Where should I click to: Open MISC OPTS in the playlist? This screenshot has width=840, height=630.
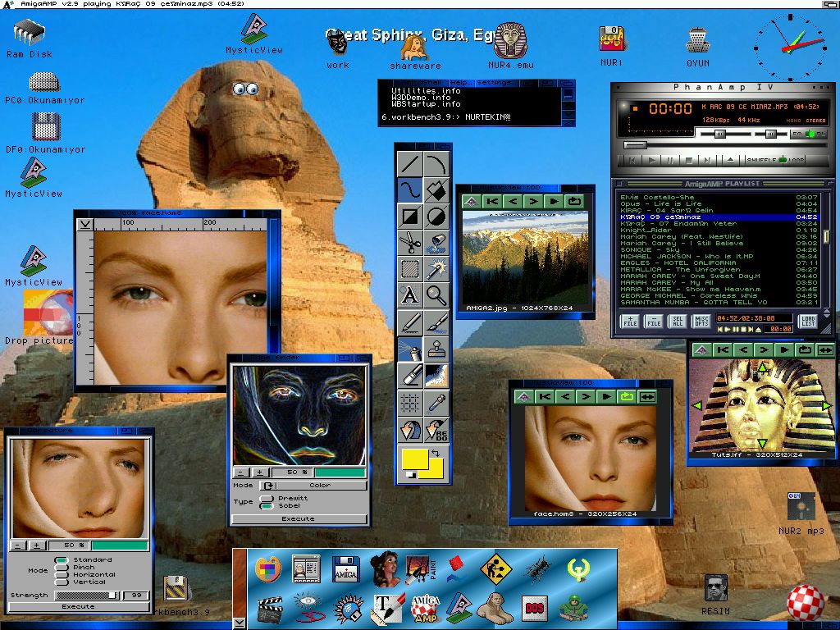coord(701,322)
